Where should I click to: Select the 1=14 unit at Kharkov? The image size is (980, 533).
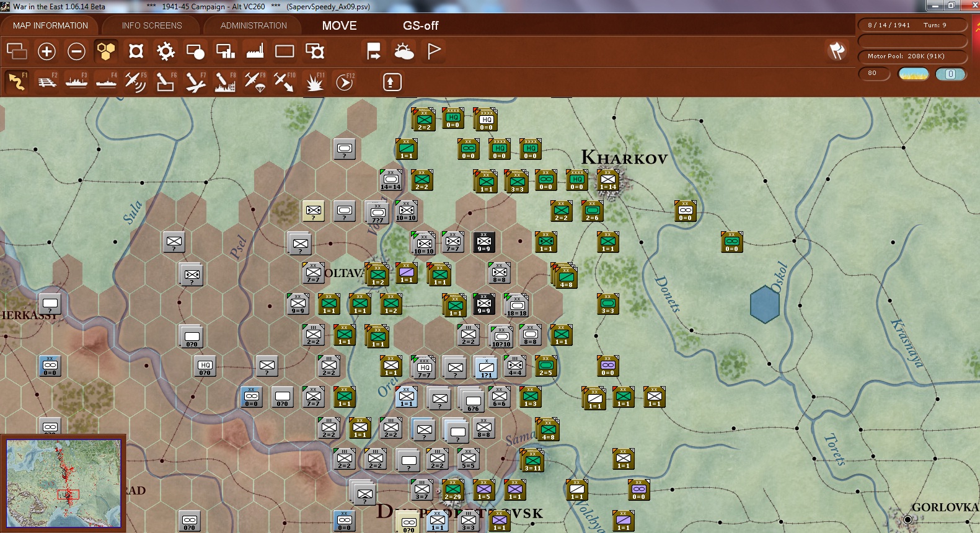click(608, 180)
